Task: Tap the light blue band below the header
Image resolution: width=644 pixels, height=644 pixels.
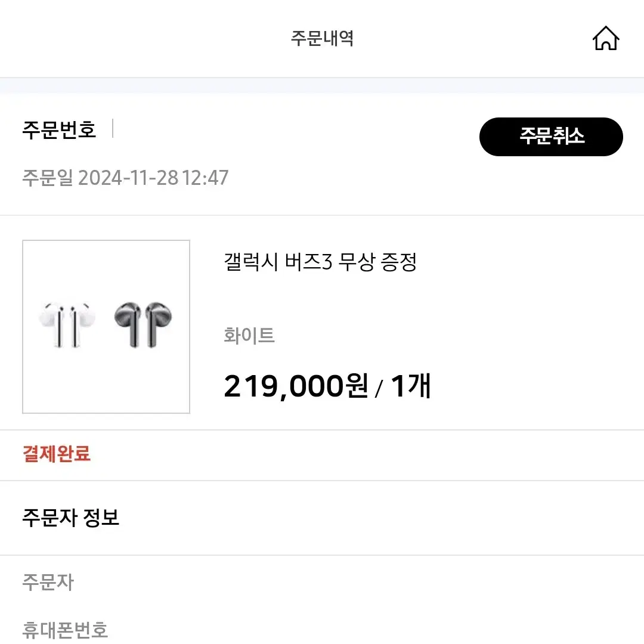Action: point(322,85)
